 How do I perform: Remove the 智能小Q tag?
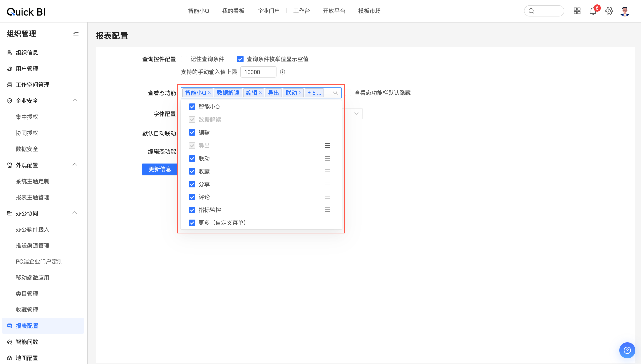point(210,92)
